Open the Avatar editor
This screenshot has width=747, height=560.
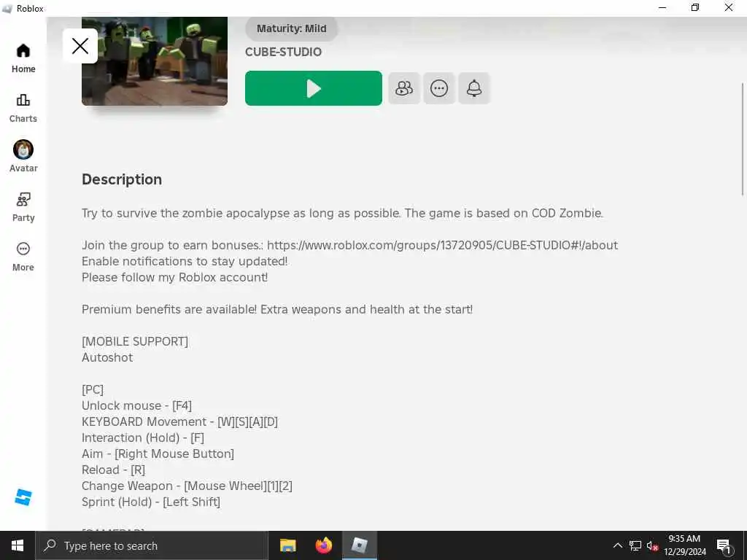tap(23, 157)
